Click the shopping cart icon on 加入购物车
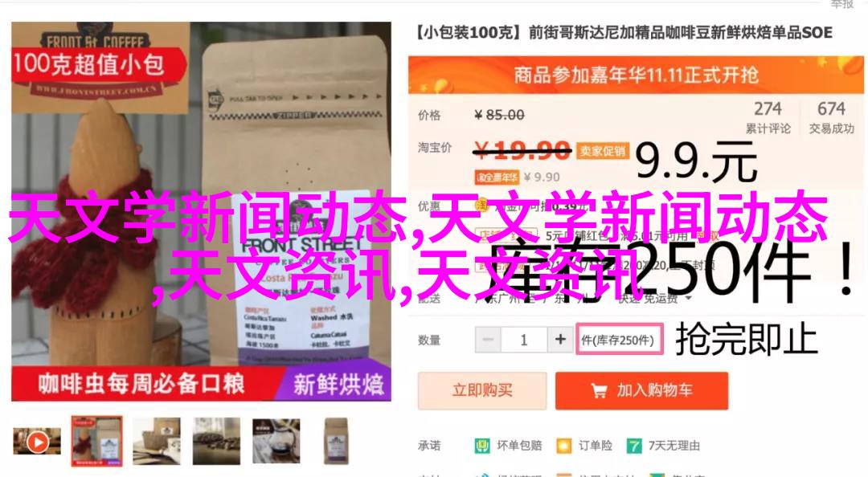 pos(599,391)
